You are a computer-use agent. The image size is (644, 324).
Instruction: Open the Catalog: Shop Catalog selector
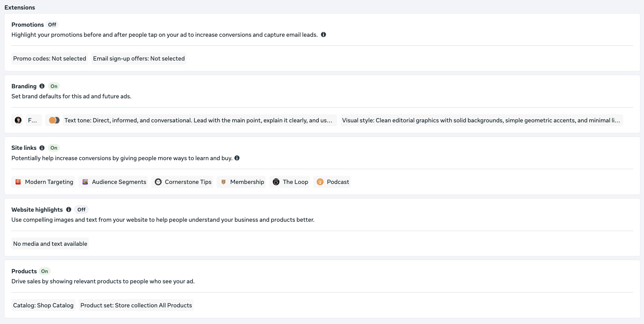coord(43,305)
